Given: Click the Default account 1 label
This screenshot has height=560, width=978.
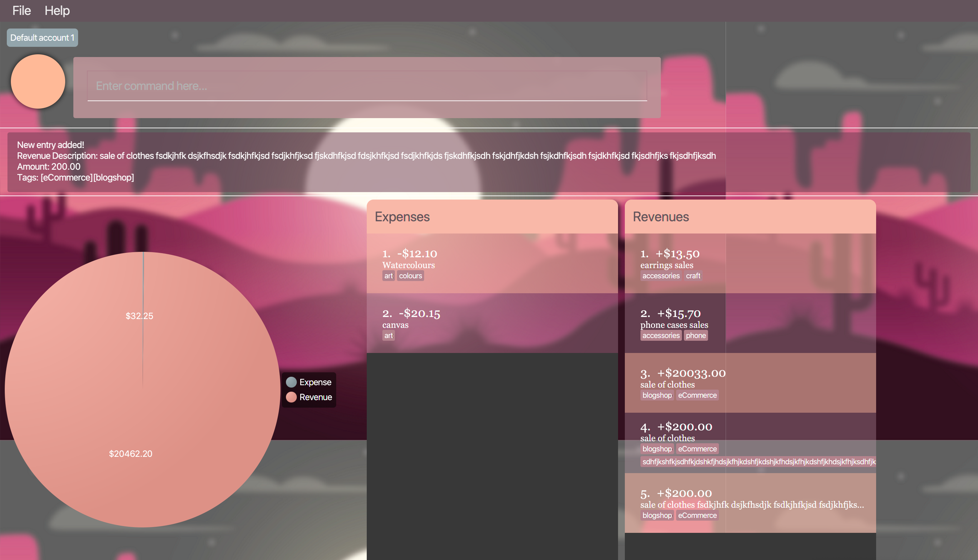Looking at the screenshot, I should coord(42,38).
